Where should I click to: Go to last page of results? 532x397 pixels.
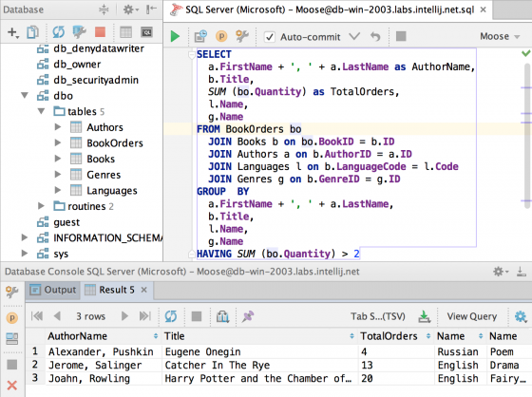click(x=145, y=316)
